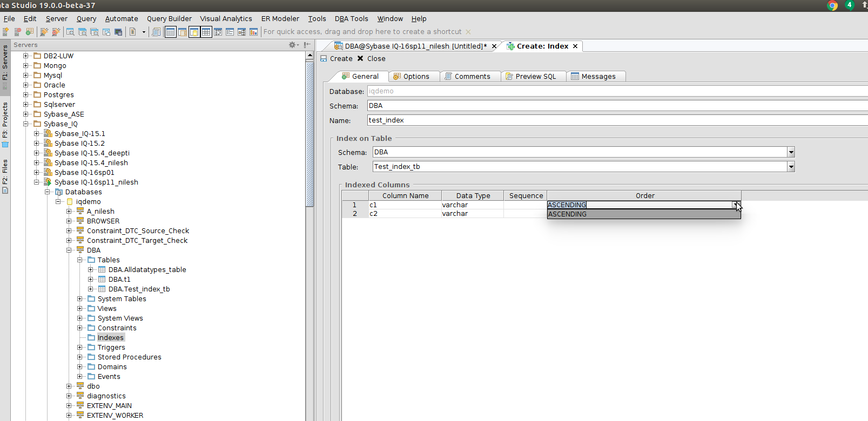This screenshot has width=868, height=421.
Task: Click the green notification badge showing 4
Action: [850, 5]
